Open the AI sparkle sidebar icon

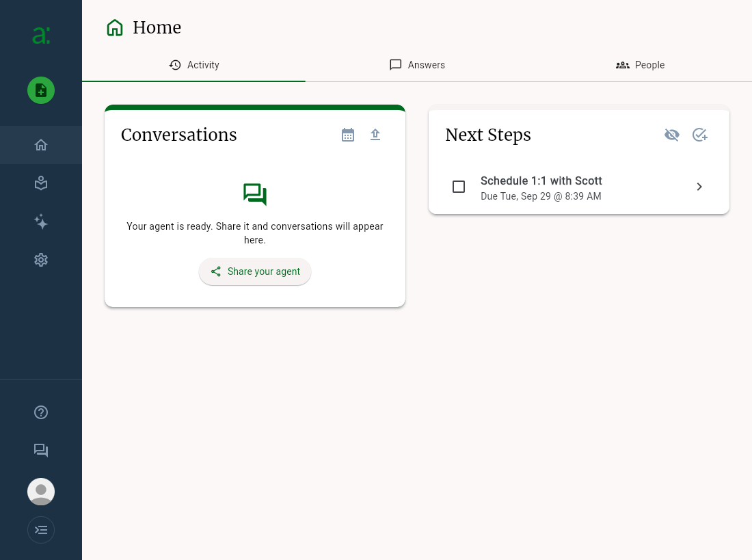41,222
